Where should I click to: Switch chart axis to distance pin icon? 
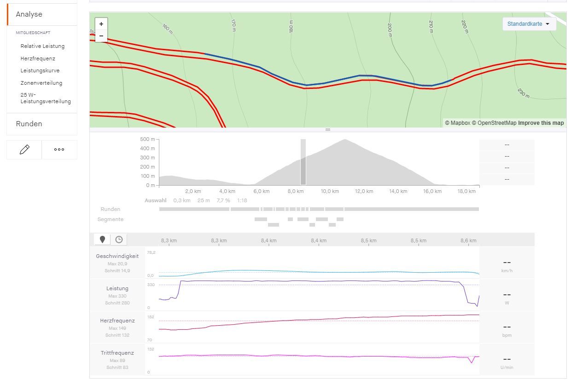[102, 240]
